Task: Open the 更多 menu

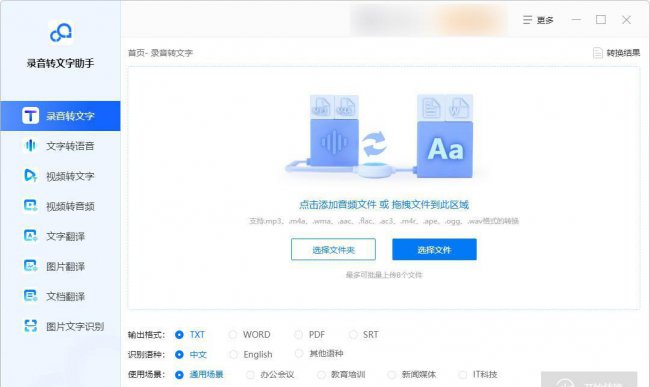Action: click(x=538, y=20)
